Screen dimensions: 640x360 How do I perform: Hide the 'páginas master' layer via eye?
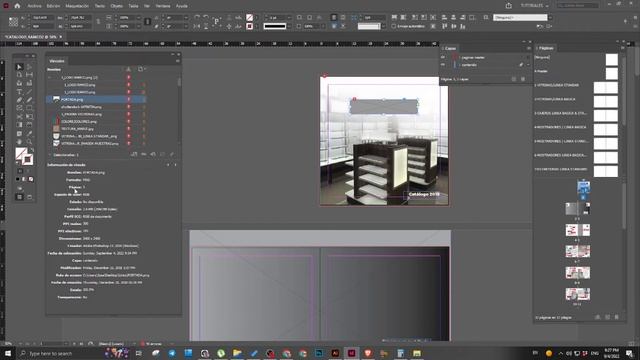point(443,58)
